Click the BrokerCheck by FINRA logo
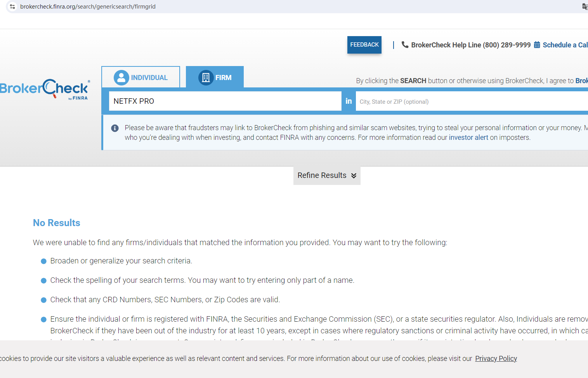 (45, 89)
